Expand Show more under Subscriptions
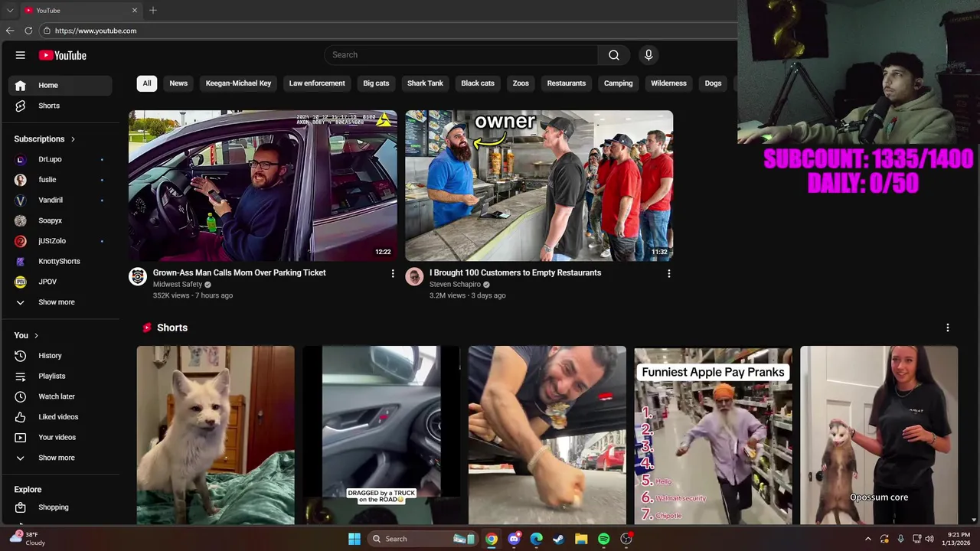This screenshot has height=551, width=980. pos(60,302)
